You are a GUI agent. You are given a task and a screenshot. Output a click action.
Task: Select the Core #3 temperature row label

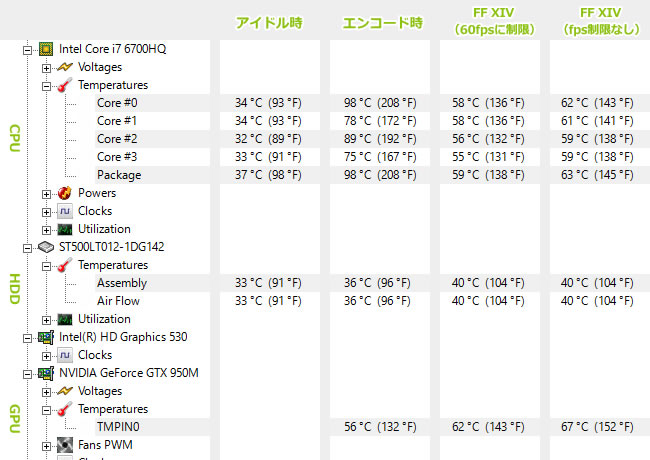point(117,157)
